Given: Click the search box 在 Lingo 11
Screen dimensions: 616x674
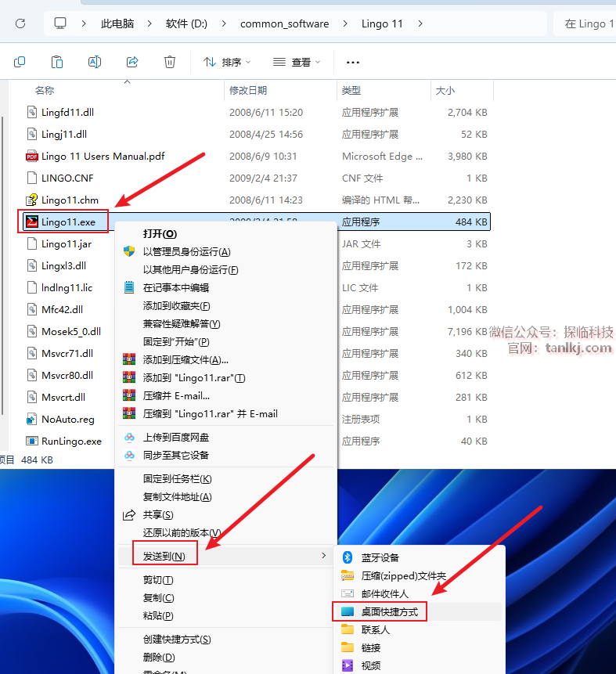Looking at the screenshot, I should coord(585,23).
